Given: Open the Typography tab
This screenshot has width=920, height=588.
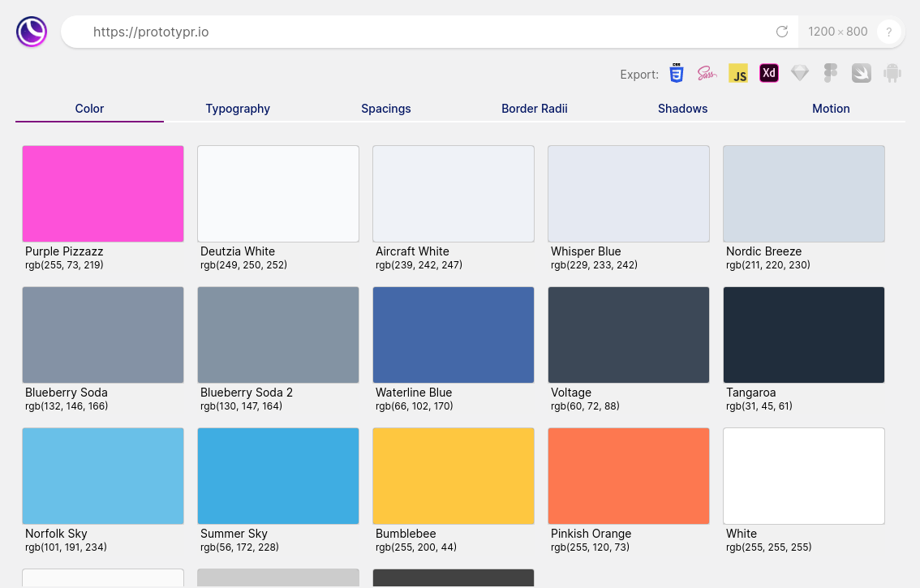Looking at the screenshot, I should [x=238, y=109].
